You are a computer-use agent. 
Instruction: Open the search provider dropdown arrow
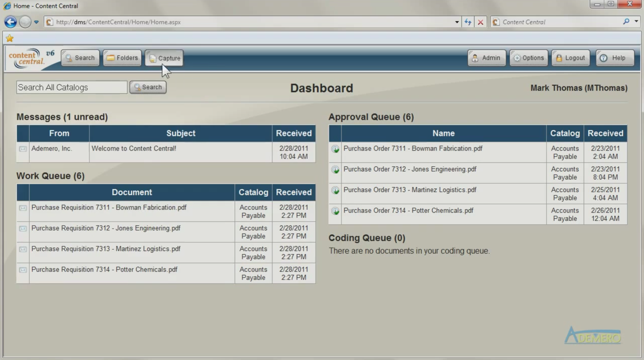click(x=636, y=22)
